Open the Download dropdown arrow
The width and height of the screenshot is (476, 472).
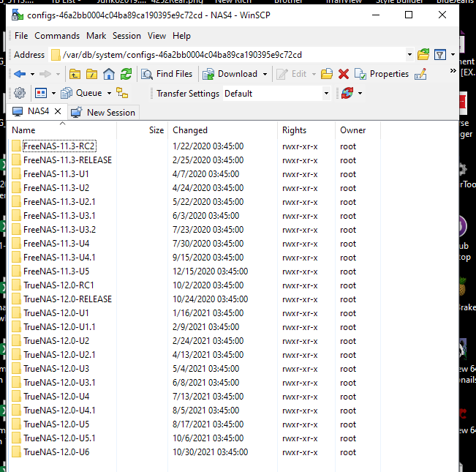click(x=265, y=74)
